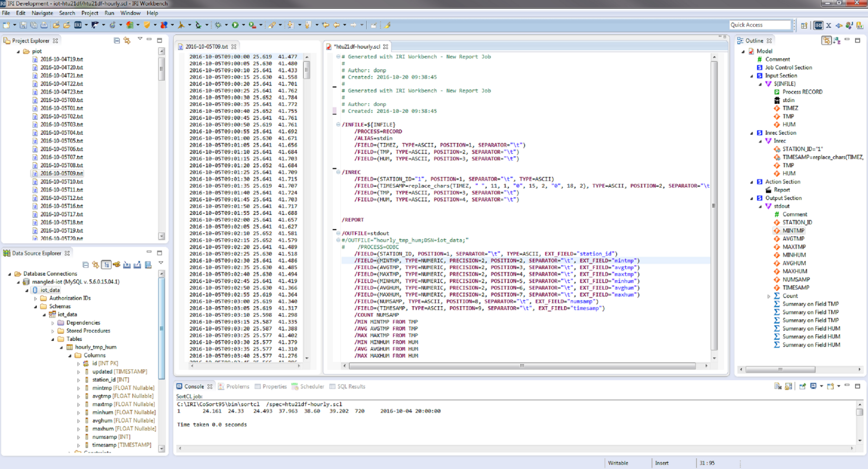Click the export profiles icon in Data Source Explorer

click(x=137, y=265)
